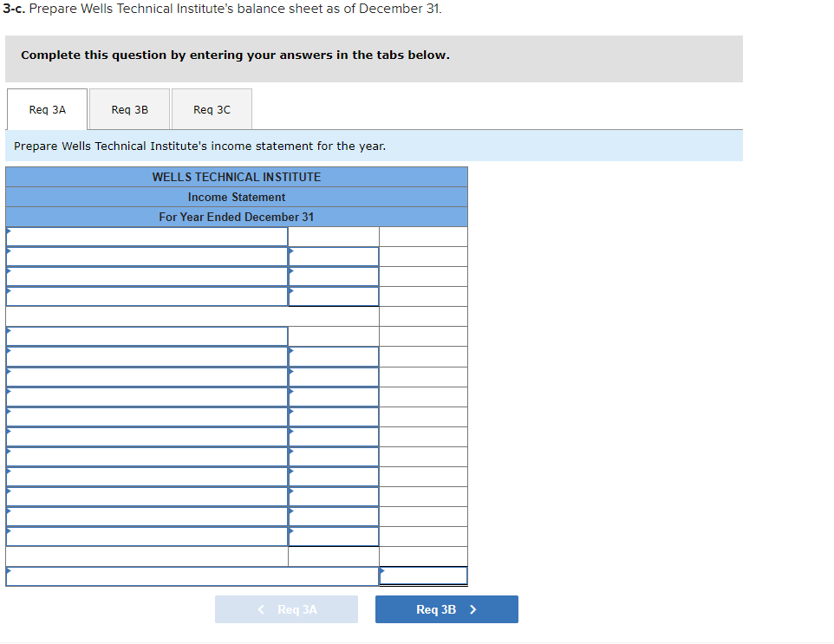Click the prepare income statement instruction banner
The width and height of the screenshot is (834, 644).
point(375,146)
